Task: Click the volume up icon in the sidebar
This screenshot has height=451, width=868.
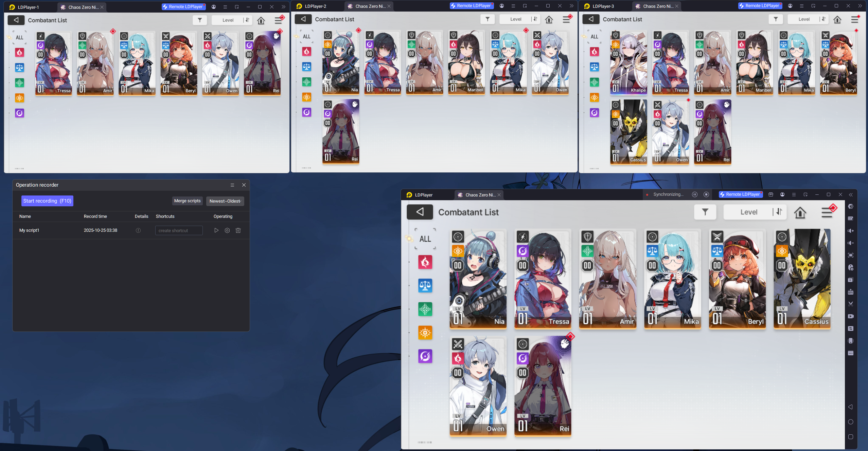Action: [x=851, y=231]
